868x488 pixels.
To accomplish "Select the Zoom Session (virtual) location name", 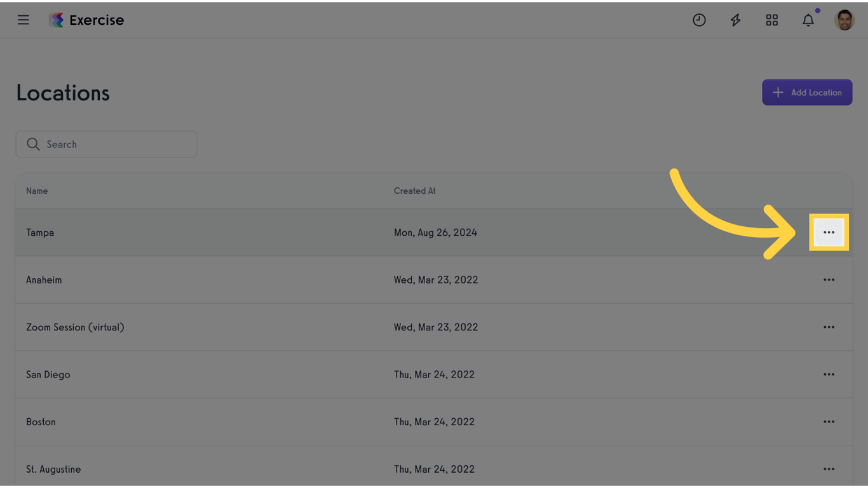I will (75, 327).
